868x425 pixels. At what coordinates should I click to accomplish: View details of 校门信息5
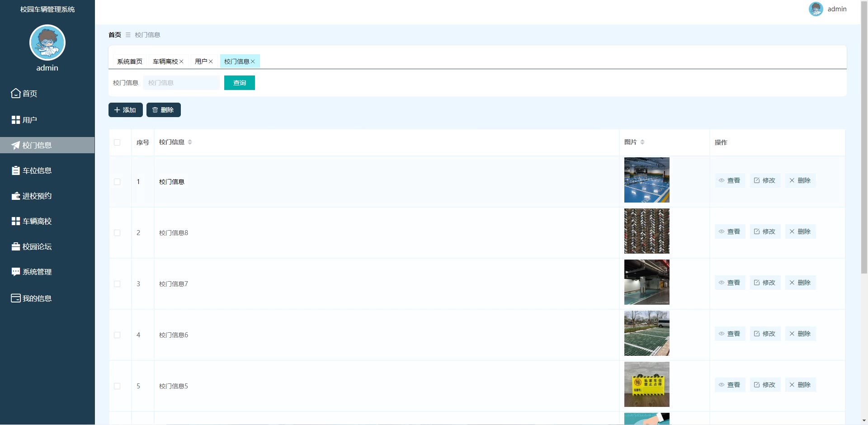pyautogui.click(x=730, y=385)
